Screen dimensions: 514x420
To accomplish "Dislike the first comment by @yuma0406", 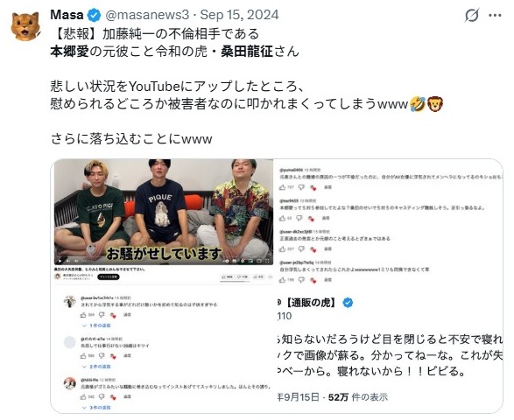I will 301,187.
